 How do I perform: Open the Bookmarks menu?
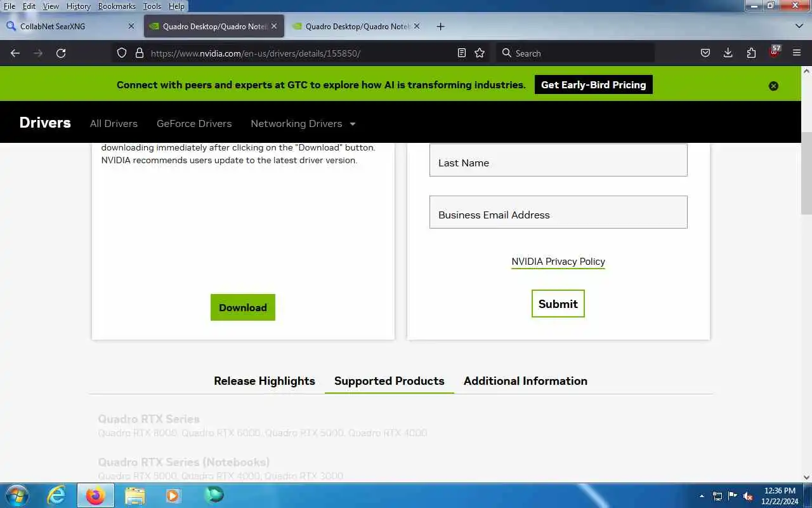click(117, 6)
